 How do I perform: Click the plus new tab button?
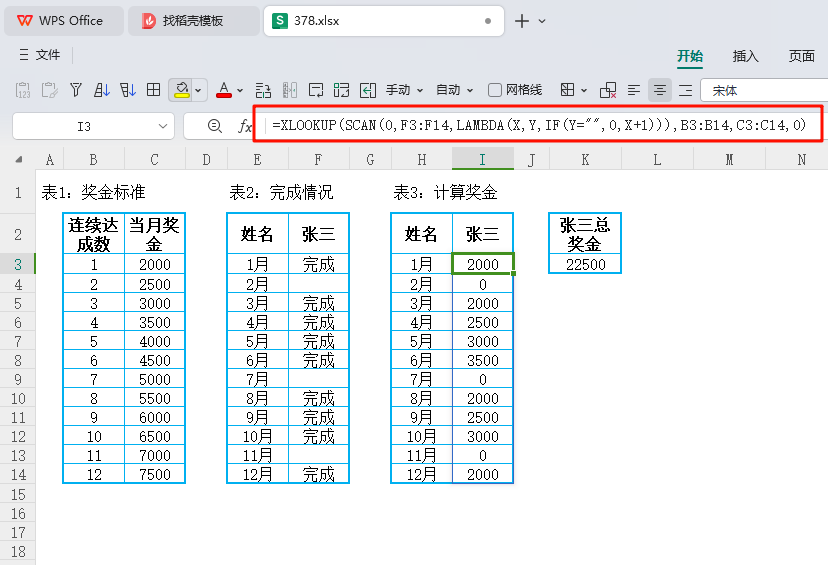522,21
